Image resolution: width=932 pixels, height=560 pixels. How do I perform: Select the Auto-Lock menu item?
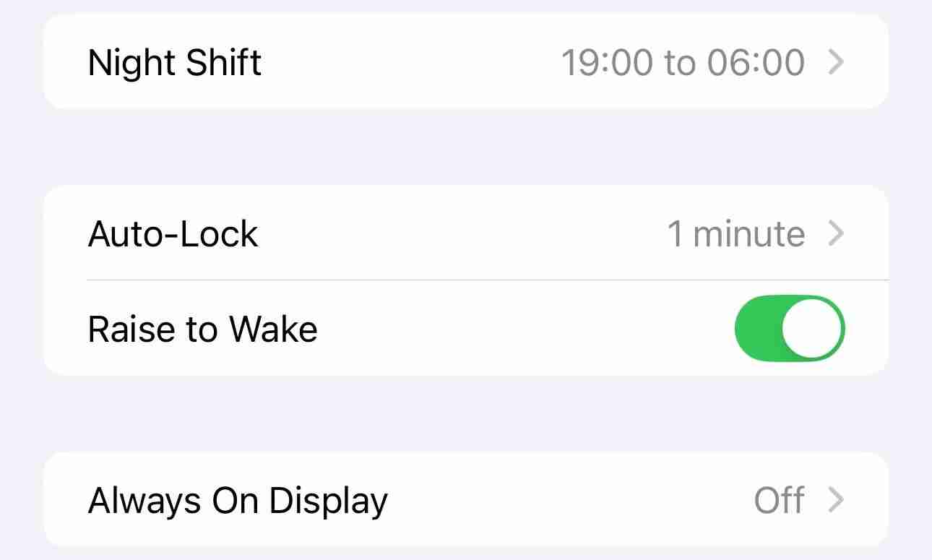173,233
